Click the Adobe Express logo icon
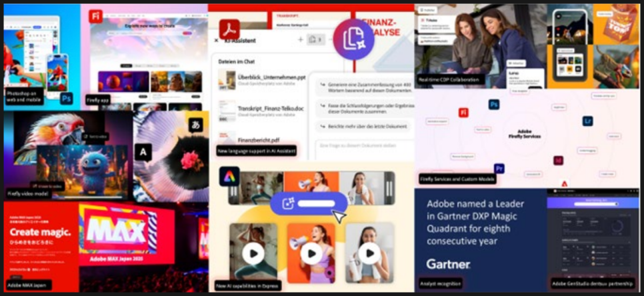The image size is (644, 296). pos(229,177)
